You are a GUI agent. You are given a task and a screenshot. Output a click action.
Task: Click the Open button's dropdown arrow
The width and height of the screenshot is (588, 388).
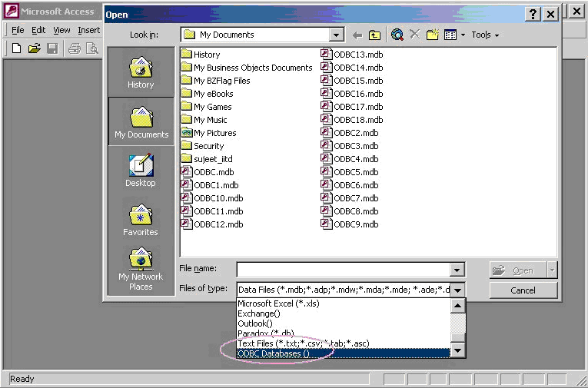point(552,270)
